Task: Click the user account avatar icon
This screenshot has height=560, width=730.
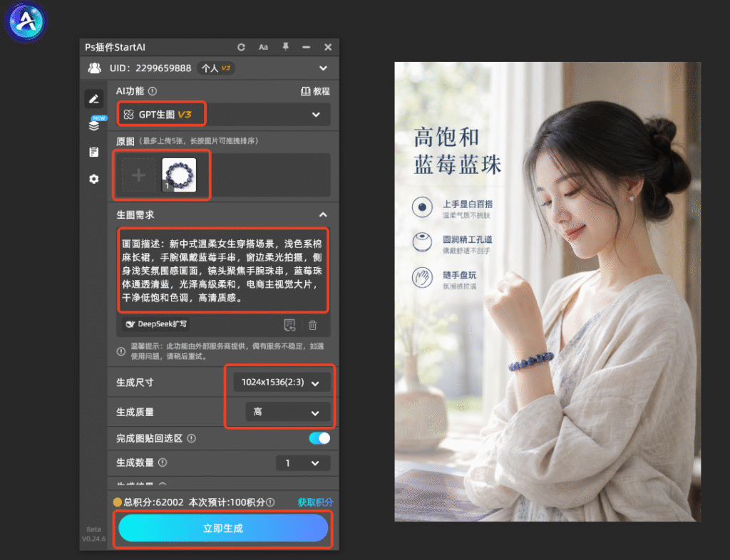Action: pyautogui.click(x=95, y=68)
